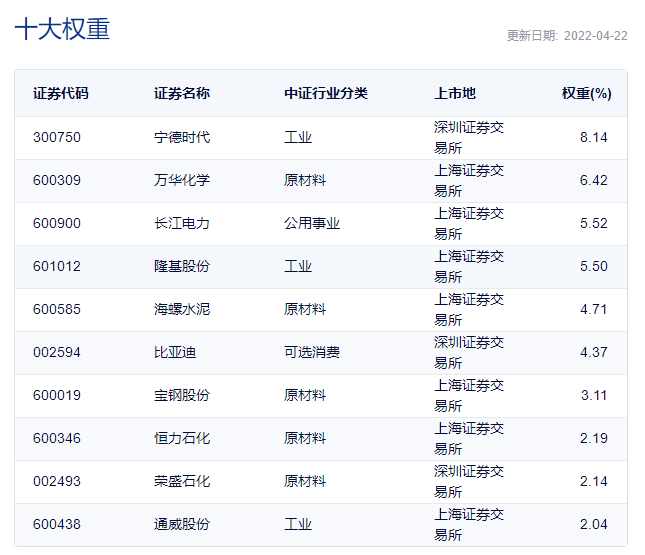645x555 pixels.
Task: Select stock name 比亚迪
Action: (x=175, y=352)
